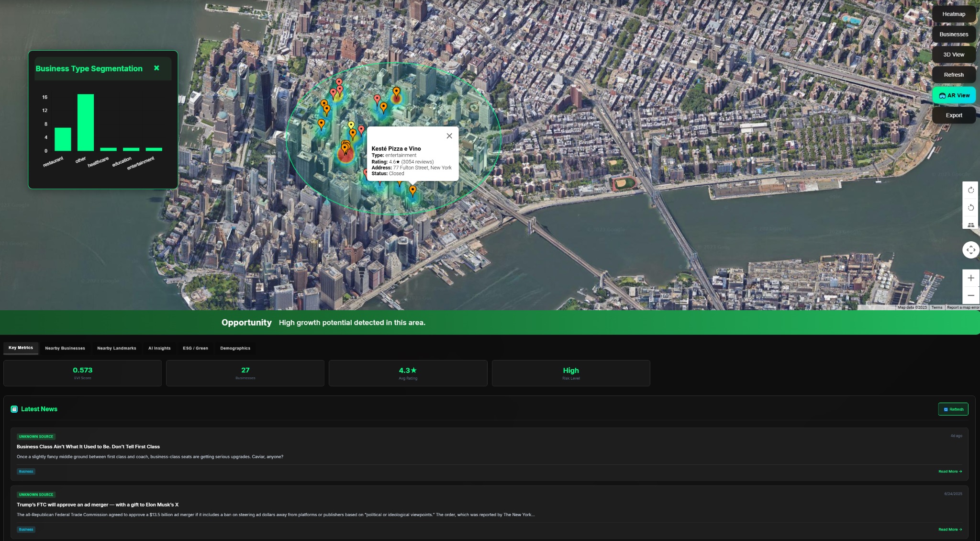This screenshot has height=541, width=980.
Task: Dismiss the Kesté Pizza e Vino popup
Action: pyautogui.click(x=449, y=136)
